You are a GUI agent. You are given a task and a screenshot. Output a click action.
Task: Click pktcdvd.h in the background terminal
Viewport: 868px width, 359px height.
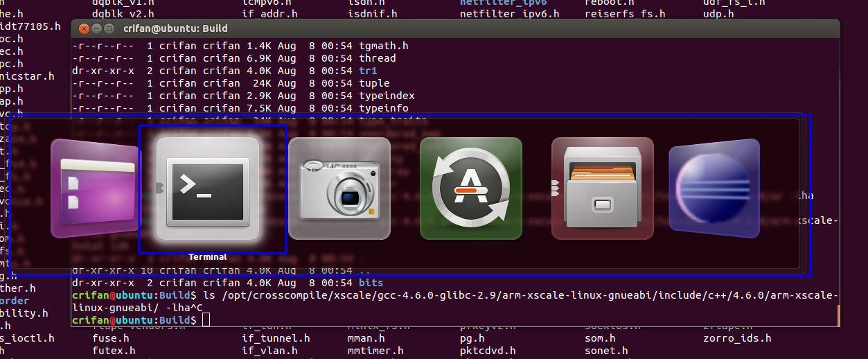pyautogui.click(x=488, y=351)
